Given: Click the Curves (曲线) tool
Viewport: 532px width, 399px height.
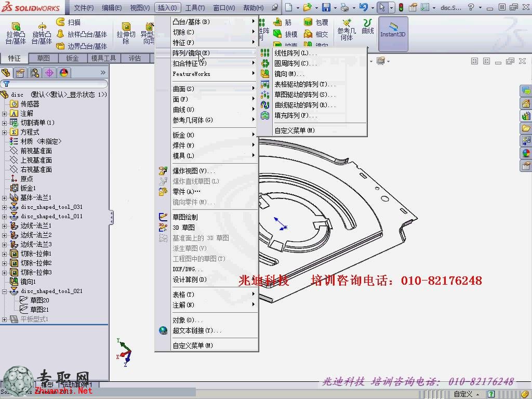Looking at the screenshot, I should click(x=367, y=26).
